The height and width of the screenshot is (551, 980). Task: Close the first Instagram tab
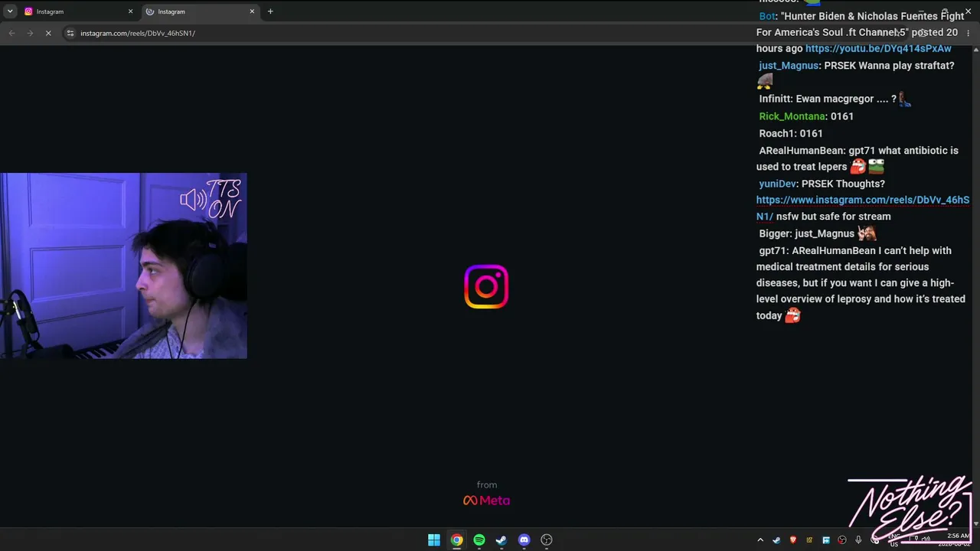pos(130,11)
